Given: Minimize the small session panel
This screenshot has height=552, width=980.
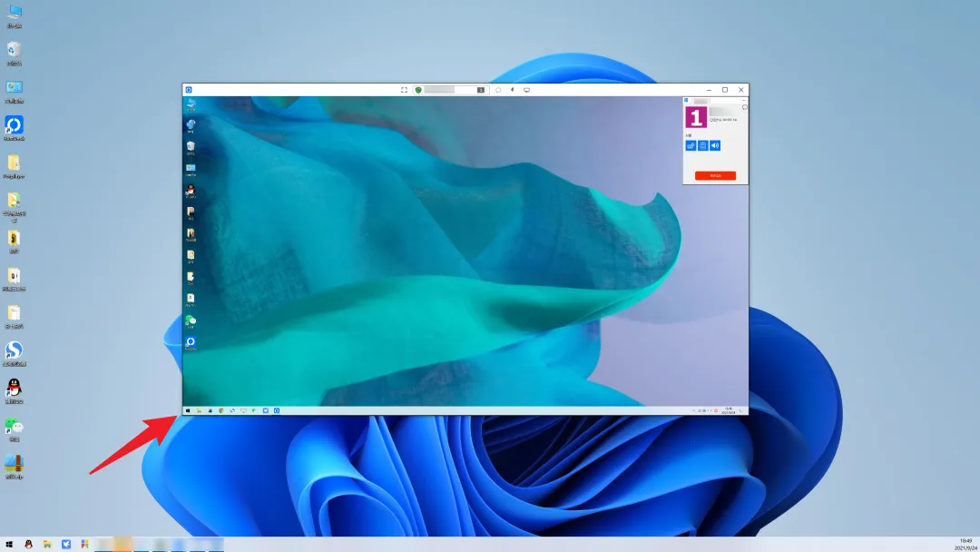Looking at the screenshot, I should tap(744, 100).
